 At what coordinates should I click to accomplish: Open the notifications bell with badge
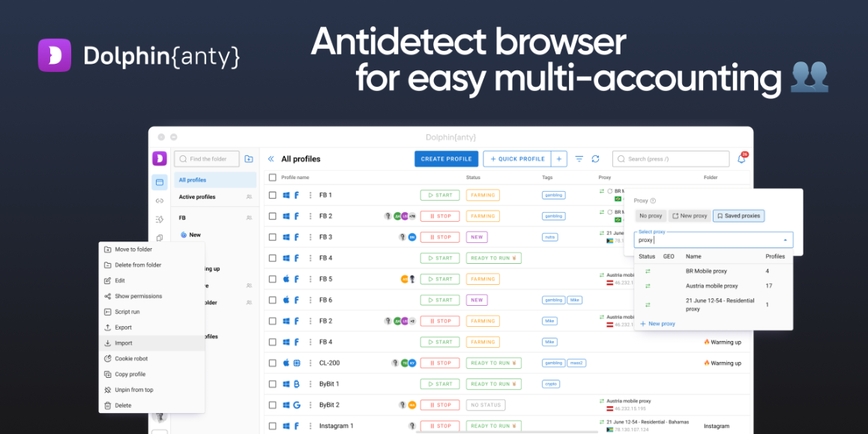[x=742, y=159]
